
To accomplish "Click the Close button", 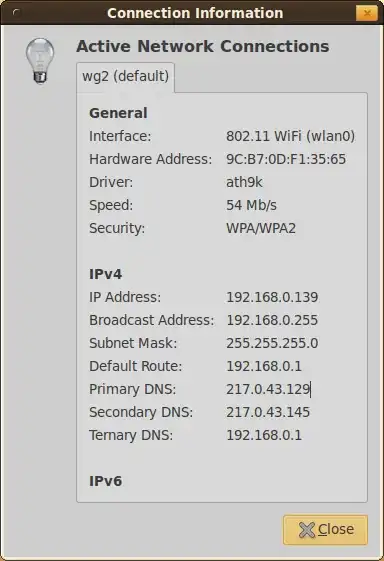I will click(325, 530).
